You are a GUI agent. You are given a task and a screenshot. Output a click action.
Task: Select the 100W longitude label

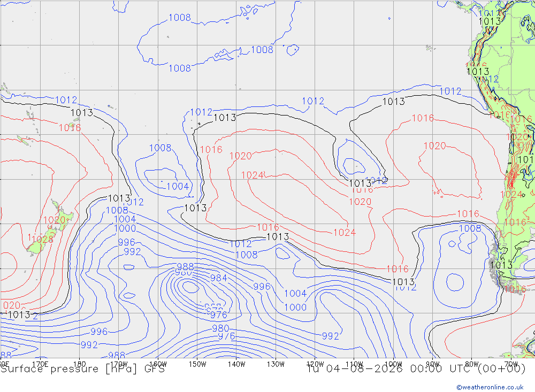click(x=393, y=364)
